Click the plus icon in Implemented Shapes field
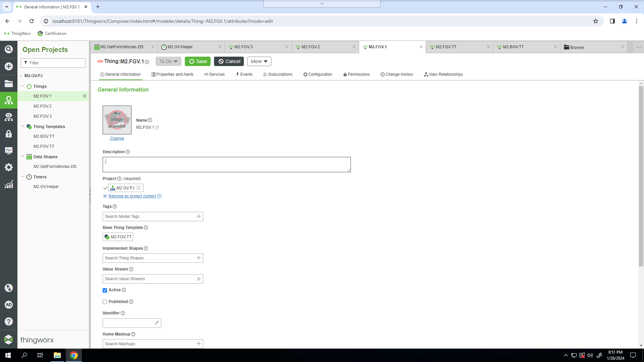The height and width of the screenshot is (362, 644). [x=199, y=258]
